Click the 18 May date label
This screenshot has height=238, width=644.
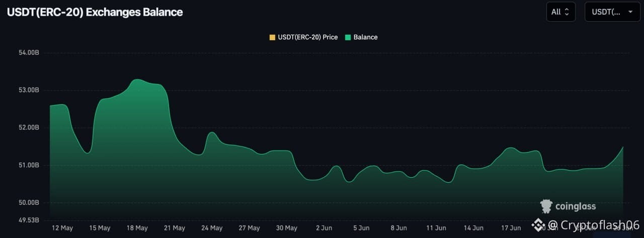click(137, 228)
